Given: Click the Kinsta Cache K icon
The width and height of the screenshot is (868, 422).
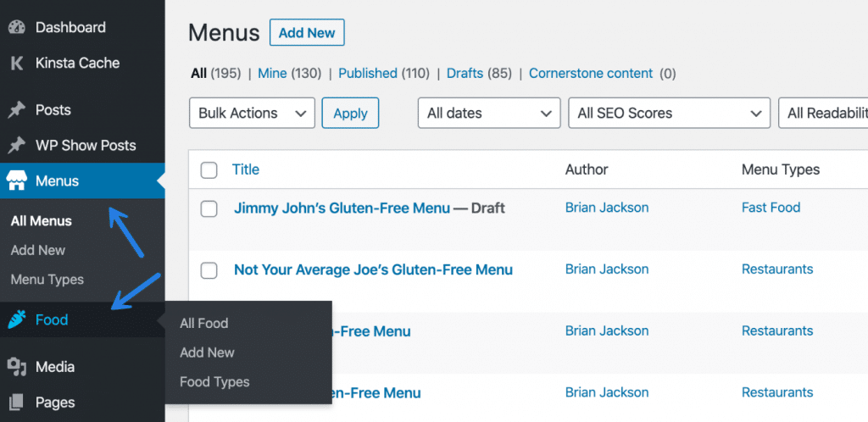Looking at the screenshot, I should 17,63.
